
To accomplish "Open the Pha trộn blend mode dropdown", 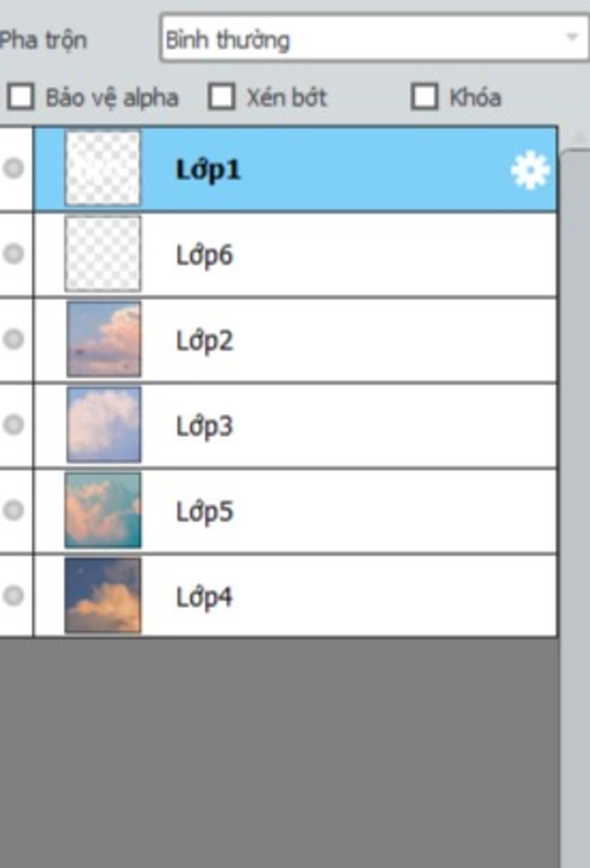I will point(373,39).
